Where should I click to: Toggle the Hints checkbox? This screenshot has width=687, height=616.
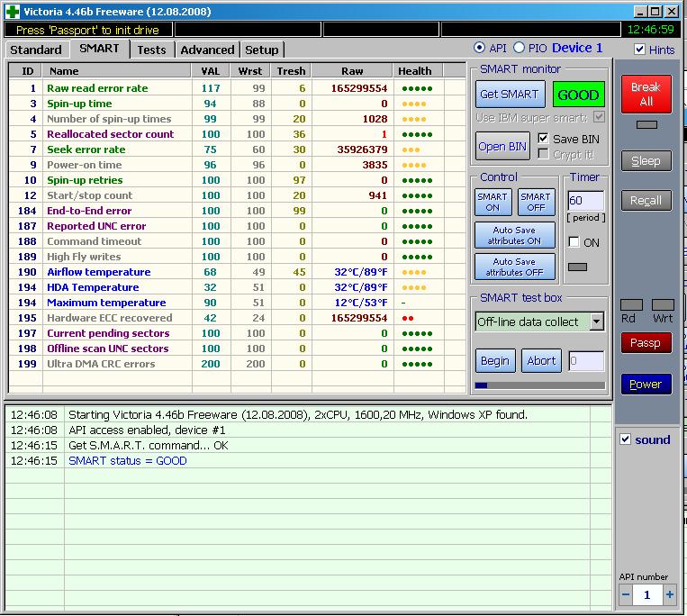(639, 49)
